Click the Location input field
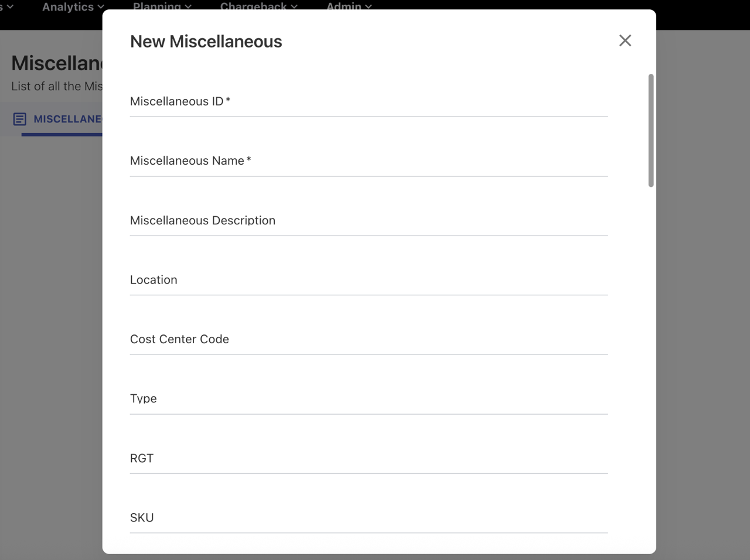This screenshot has height=560, width=750. coord(369,281)
